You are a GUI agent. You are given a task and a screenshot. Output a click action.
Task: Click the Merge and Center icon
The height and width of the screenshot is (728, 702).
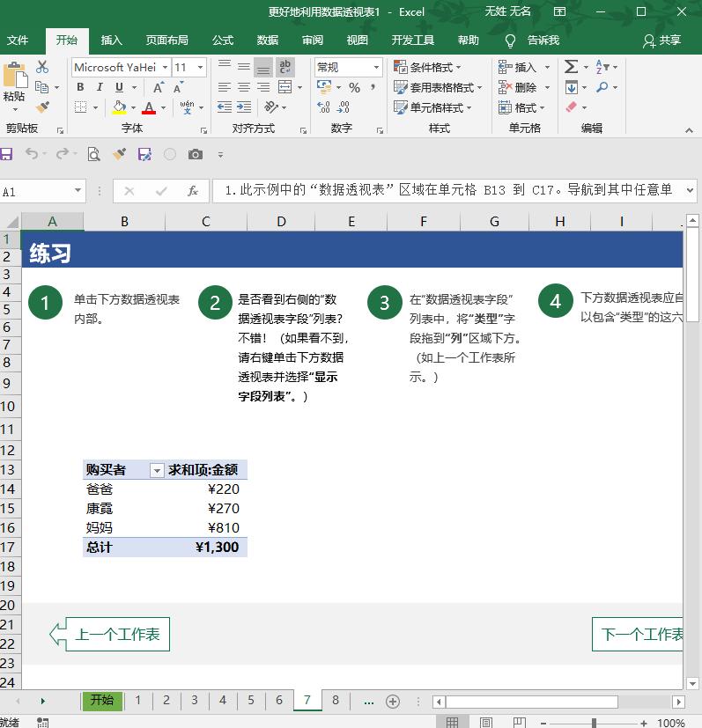click(x=284, y=87)
